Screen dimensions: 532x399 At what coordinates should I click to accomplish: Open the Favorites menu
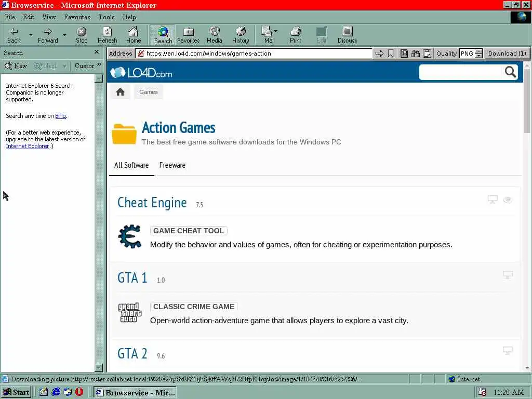point(77,17)
